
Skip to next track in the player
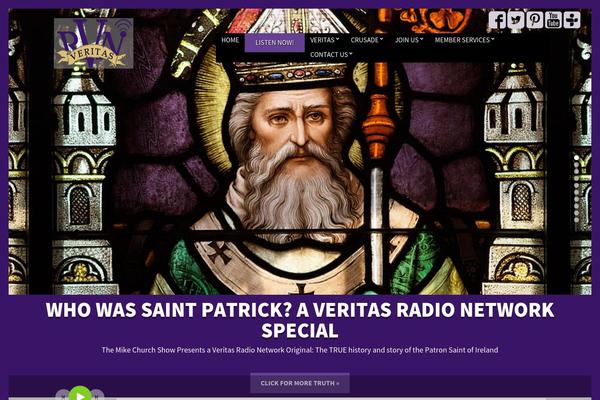pyautogui.click(x=98, y=395)
